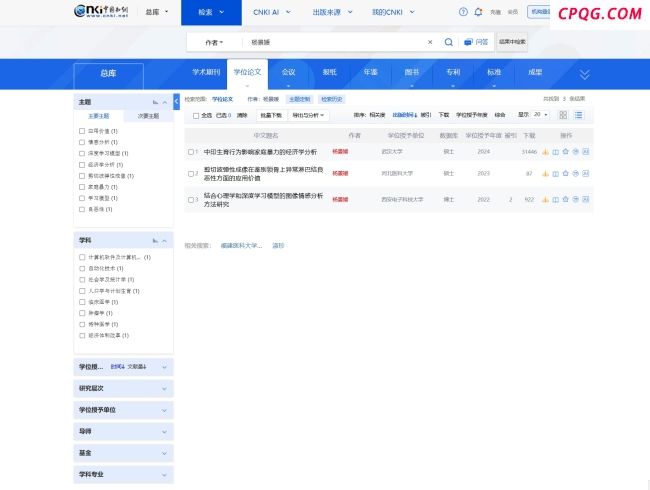The image size is (650, 490).
Task: Download the thesis in result row 2
Action: coord(546,174)
